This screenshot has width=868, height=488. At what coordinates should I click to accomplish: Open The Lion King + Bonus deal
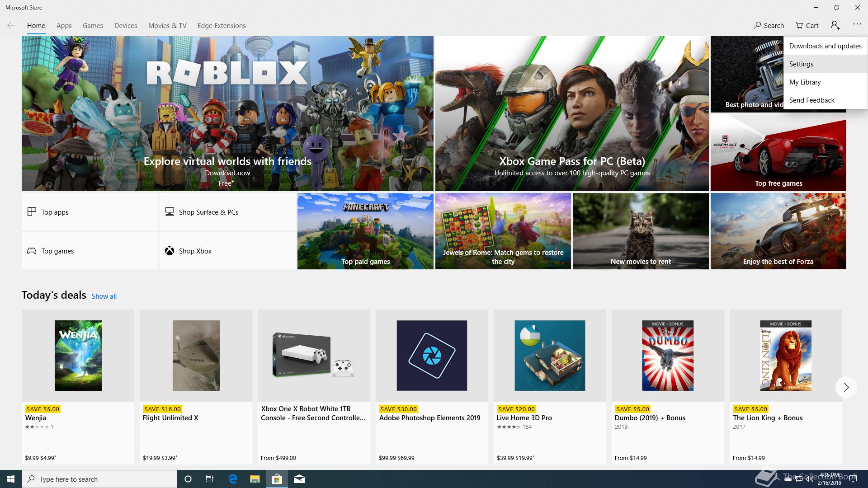[786, 387]
